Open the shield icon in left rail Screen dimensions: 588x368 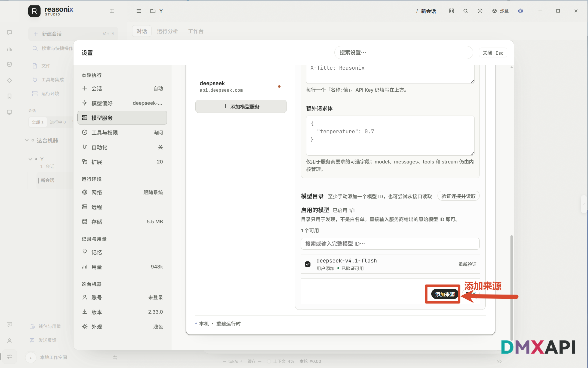click(x=10, y=64)
